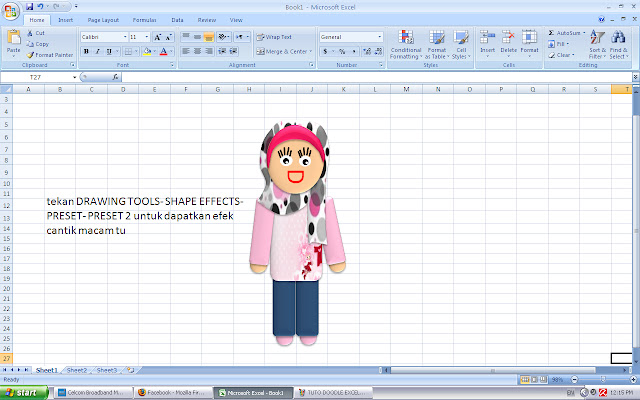Click the Paste clipboard icon
Image resolution: width=640 pixels, height=400 pixels.
(x=13, y=38)
